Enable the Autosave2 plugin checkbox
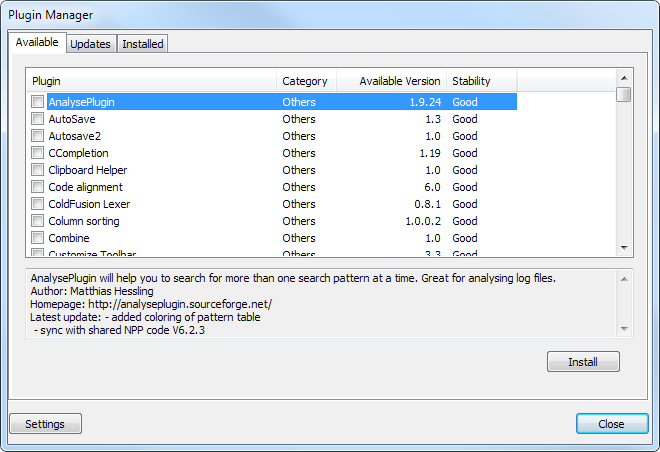Screen dimensions: 660x452 (37, 136)
